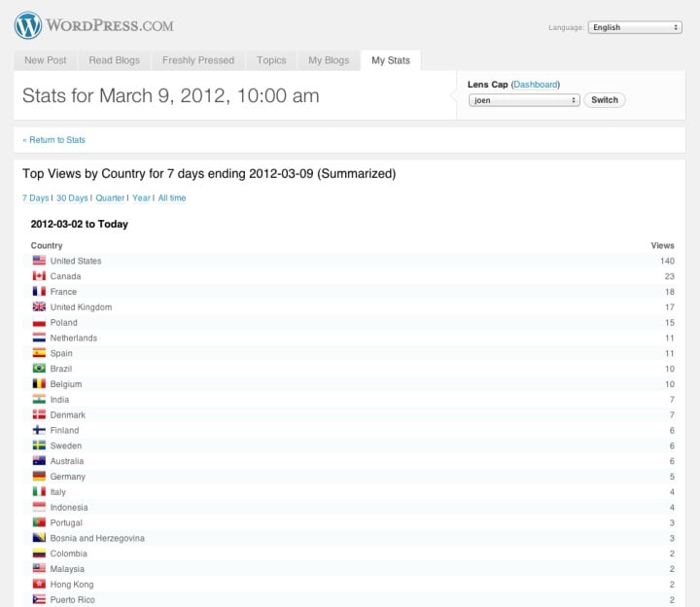Click the Hong Kong flag icon
The height and width of the screenshot is (607, 700).
(x=39, y=585)
